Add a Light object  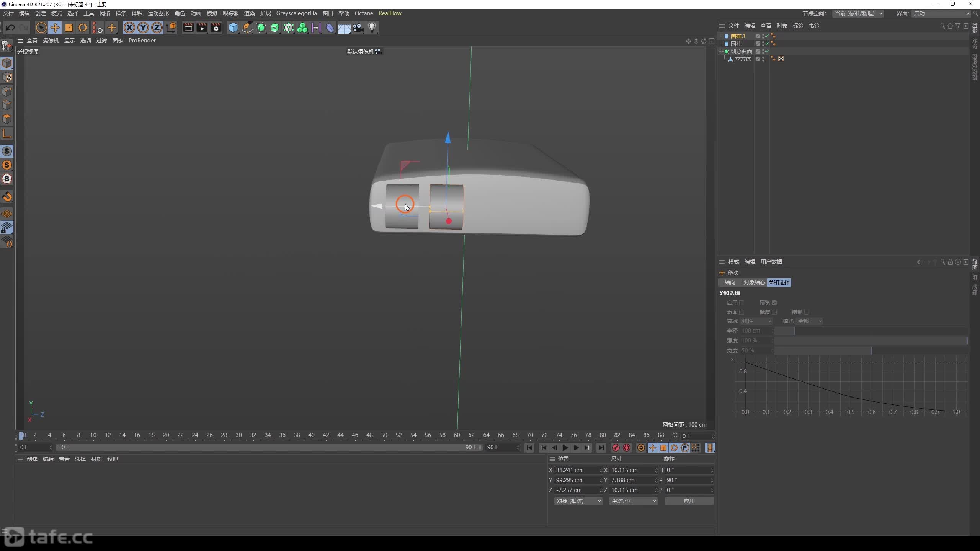pyautogui.click(x=372, y=28)
